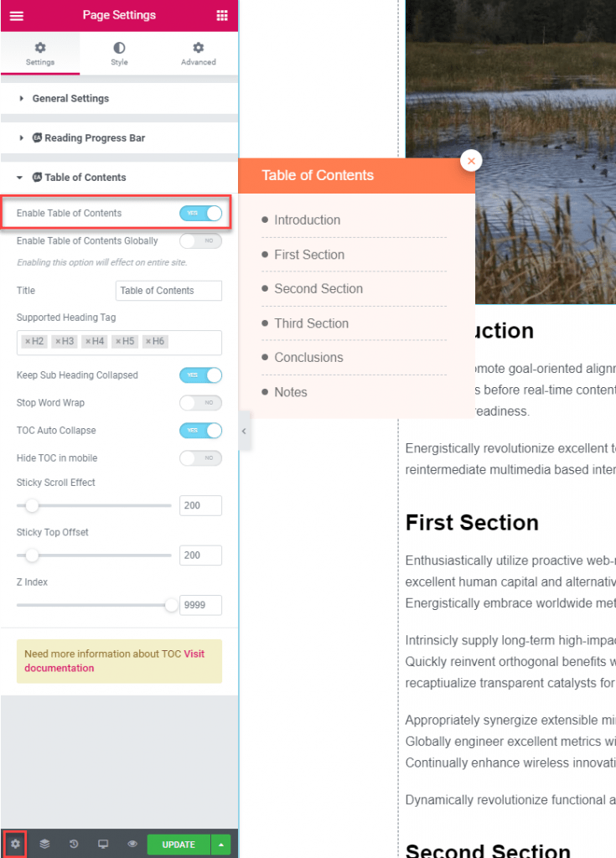Open the Update button arrow options

221,844
